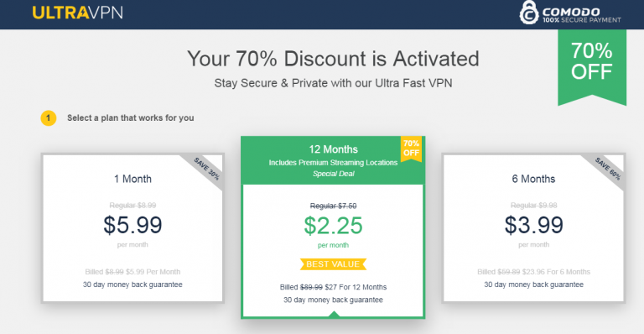Click the Comodo padlock icon
The height and width of the screenshot is (334, 644).
tap(528, 13)
